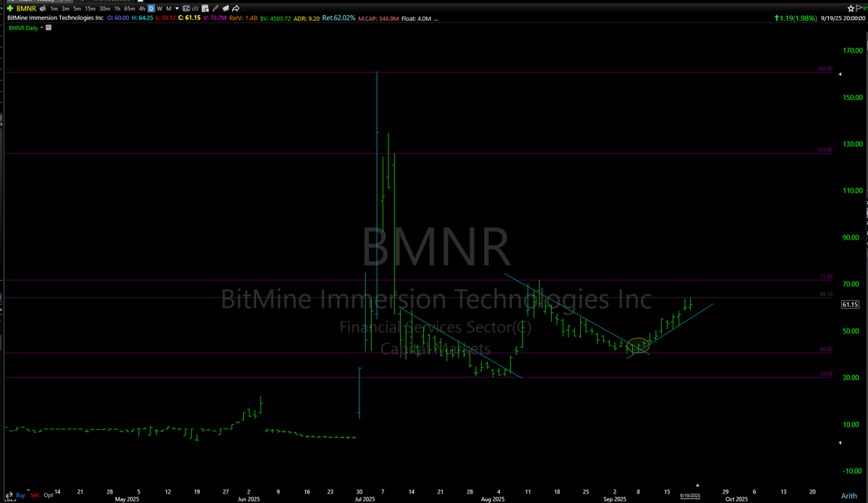Click the 160.60 horizontal level label
This screenshot has width=868, height=503.
tap(825, 69)
